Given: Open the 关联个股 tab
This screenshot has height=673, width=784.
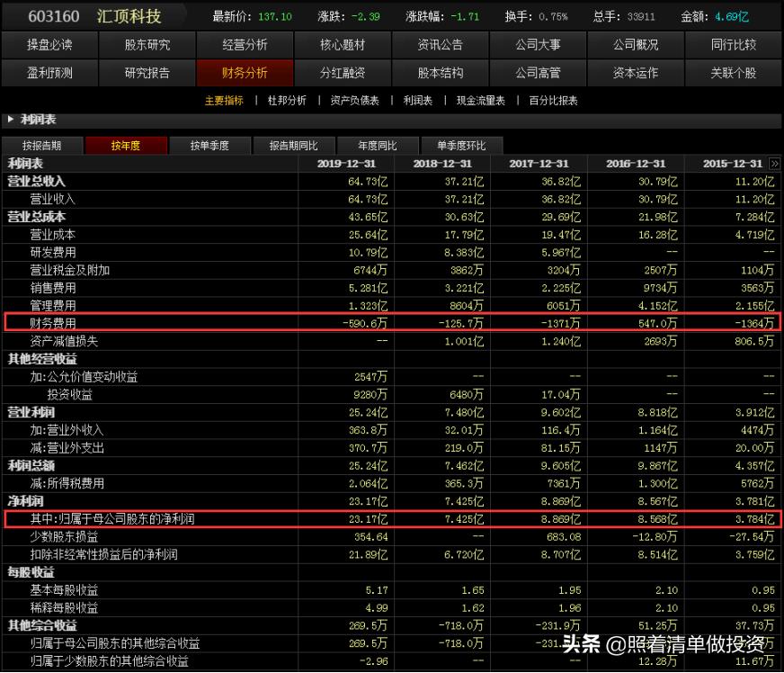Looking at the screenshot, I should coord(734,73).
